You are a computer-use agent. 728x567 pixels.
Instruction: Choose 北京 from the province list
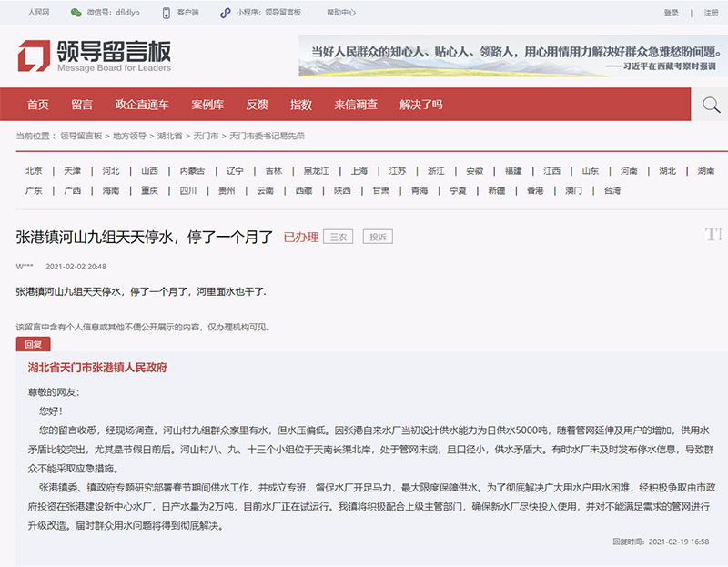click(x=34, y=171)
